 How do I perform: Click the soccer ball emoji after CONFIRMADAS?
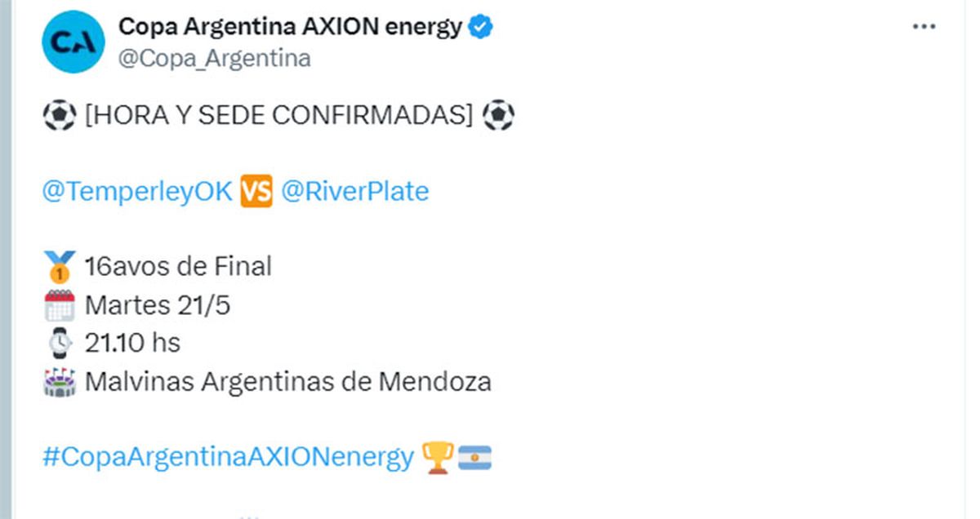498,117
